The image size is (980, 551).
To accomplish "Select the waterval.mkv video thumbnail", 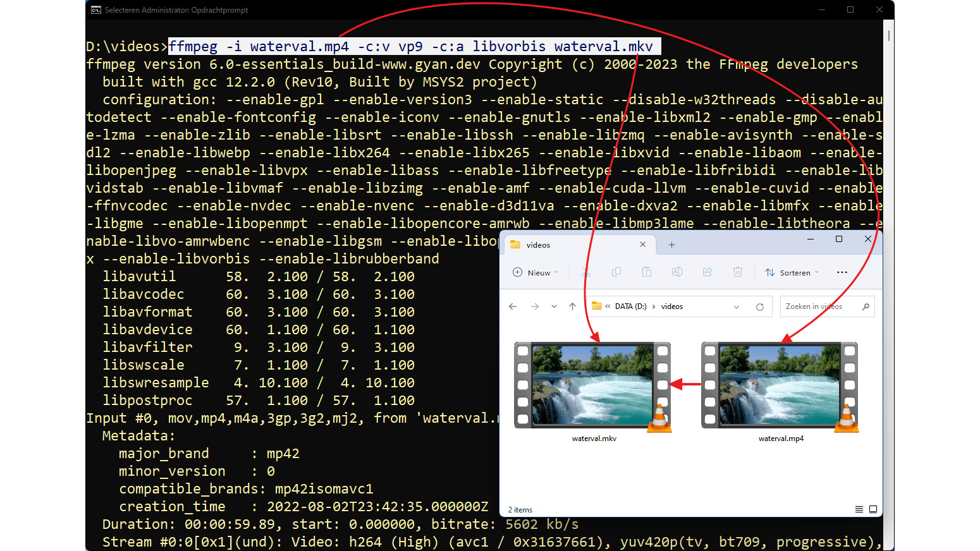I will pos(592,385).
